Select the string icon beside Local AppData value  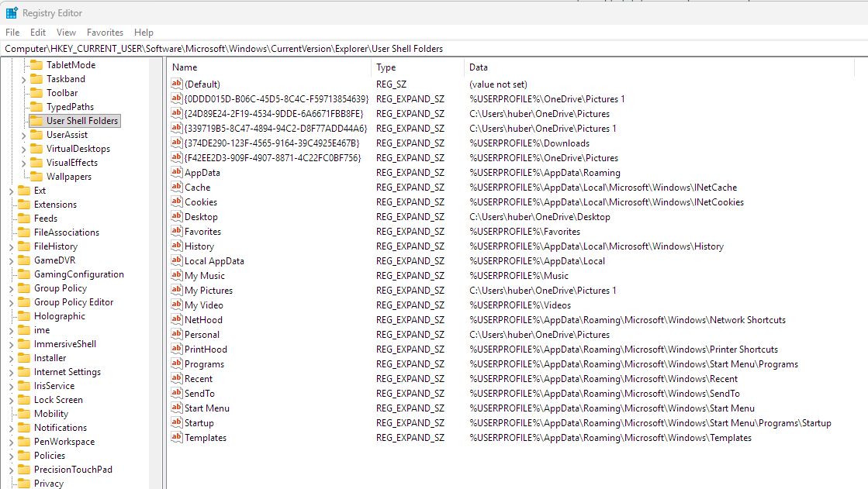tap(177, 260)
